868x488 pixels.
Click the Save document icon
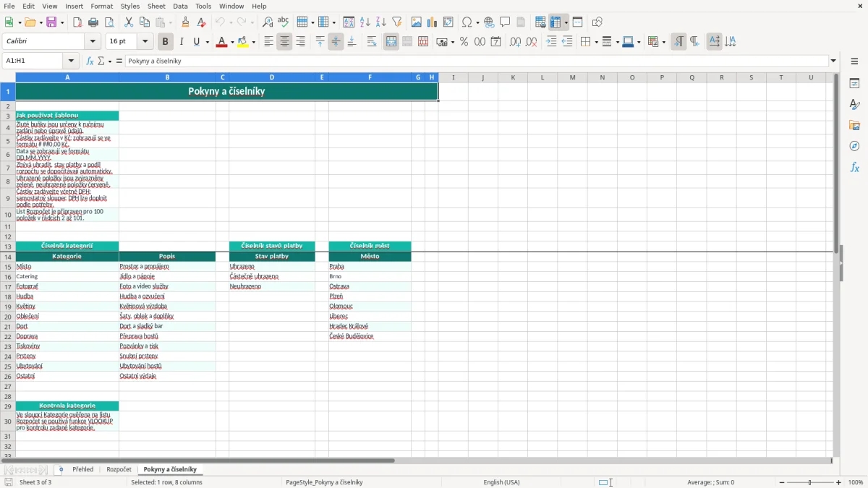tap(52, 22)
